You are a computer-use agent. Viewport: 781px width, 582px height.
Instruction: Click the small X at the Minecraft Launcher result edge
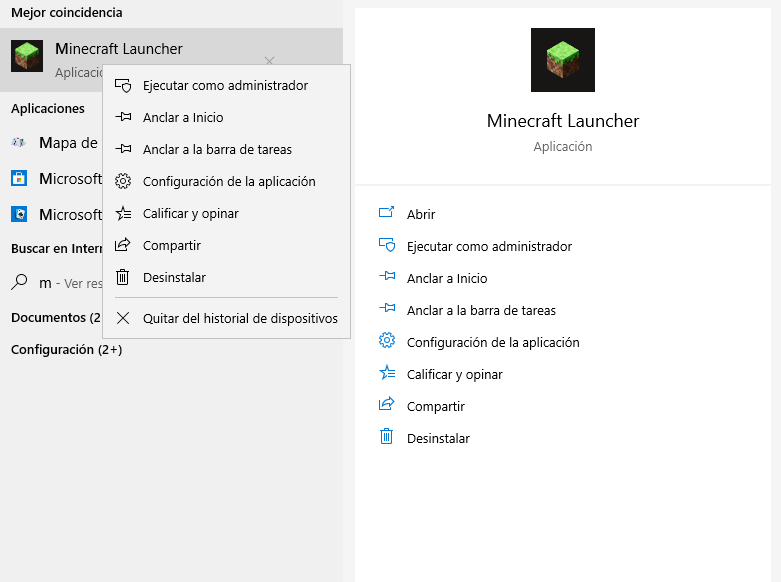[269, 61]
